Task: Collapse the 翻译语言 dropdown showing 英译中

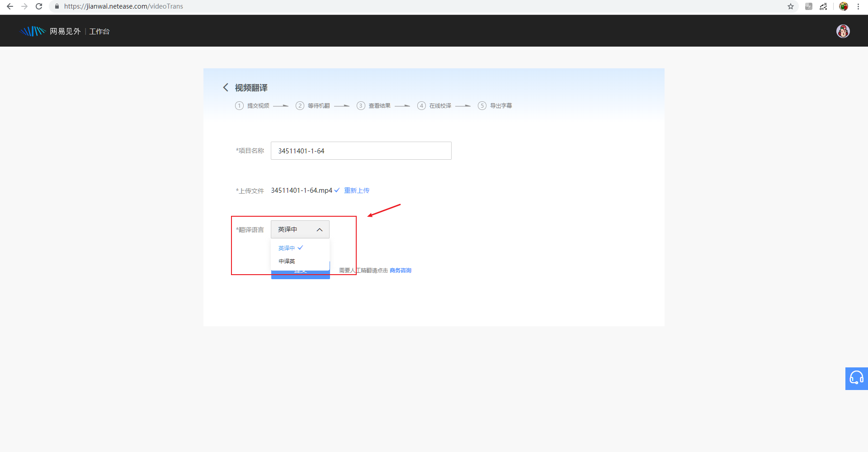Action: [300, 229]
